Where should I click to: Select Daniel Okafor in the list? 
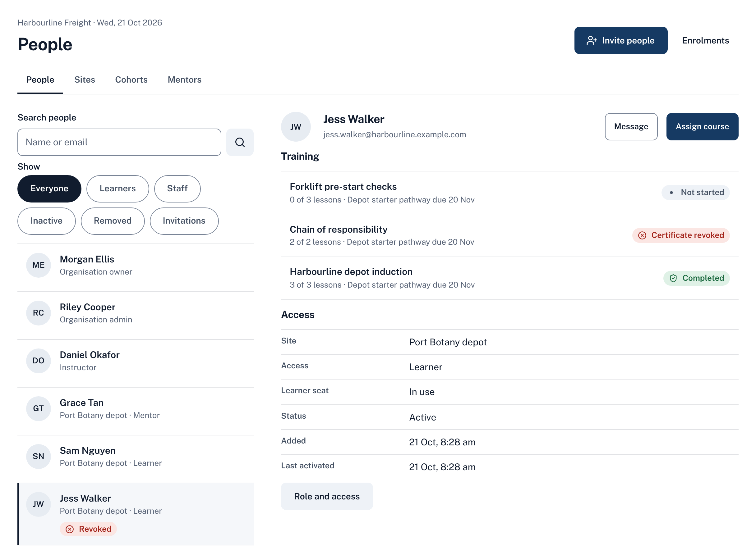click(x=135, y=363)
